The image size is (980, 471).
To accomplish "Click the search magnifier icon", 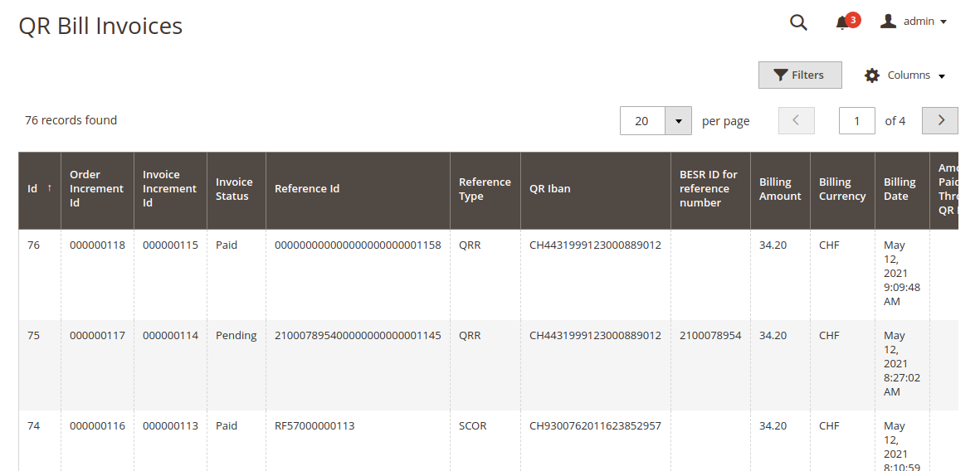I will click(x=798, y=22).
